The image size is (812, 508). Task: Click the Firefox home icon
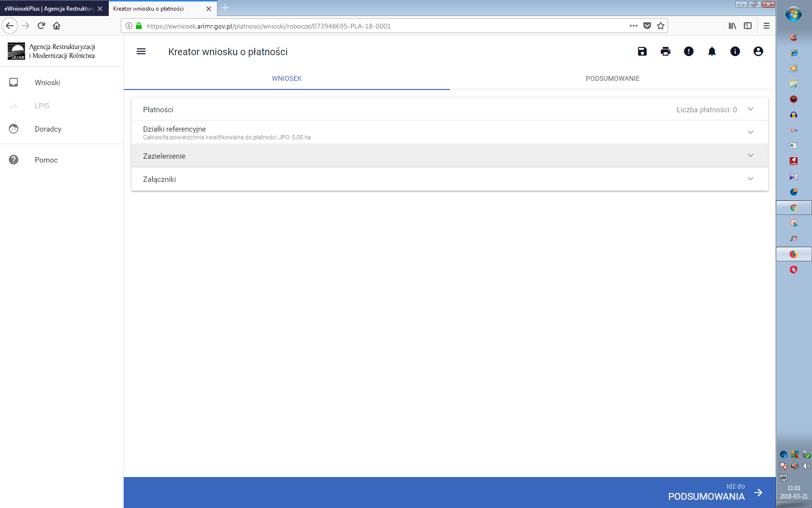pos(57,26)
